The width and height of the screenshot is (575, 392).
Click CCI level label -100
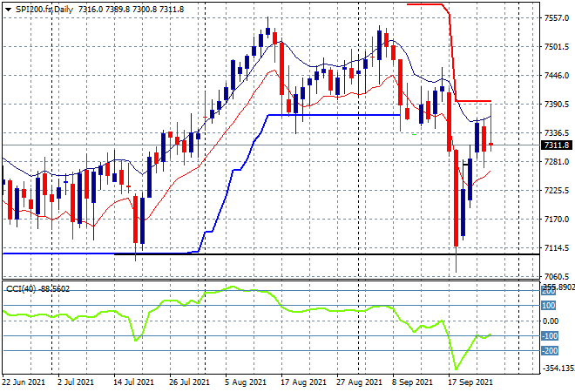click(x=550, y=336)
